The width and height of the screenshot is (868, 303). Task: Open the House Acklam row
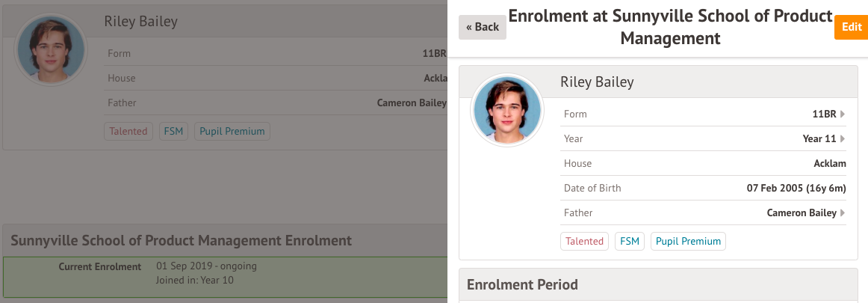tap(704, 164)
